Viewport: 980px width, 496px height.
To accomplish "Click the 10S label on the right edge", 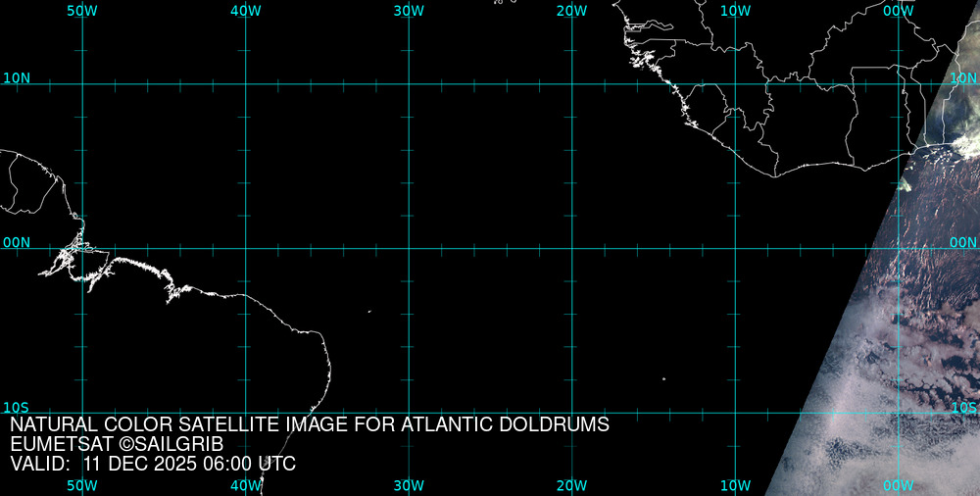I will [964, 407].
